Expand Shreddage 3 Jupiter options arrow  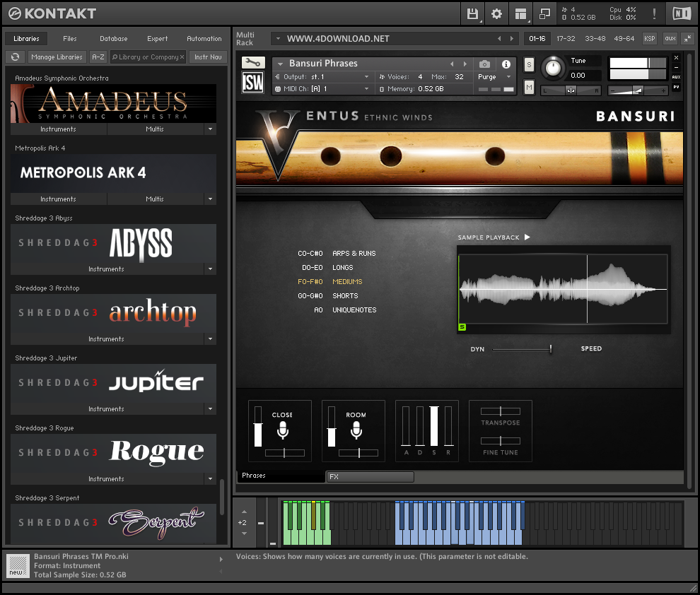click(x=210, y=409)
